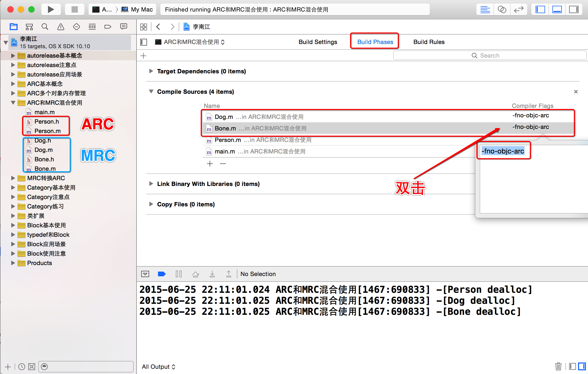Click Dog.m compiler flag -fno-objc-arc
The image size is (588, 374).
pos(531,115)
